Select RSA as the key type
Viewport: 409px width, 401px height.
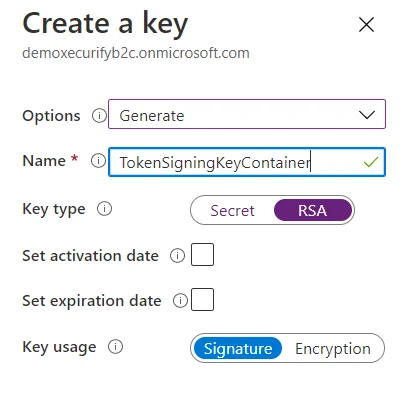pos(313,211)
